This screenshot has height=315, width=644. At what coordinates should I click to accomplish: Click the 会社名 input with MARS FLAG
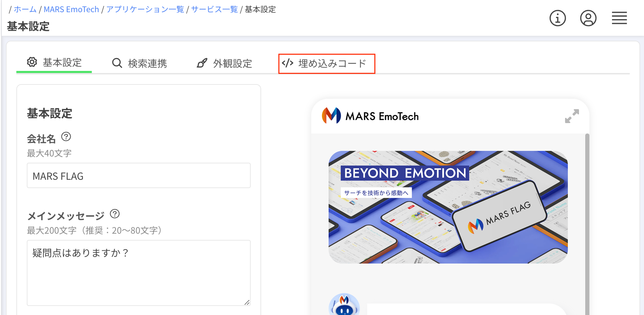coord(139,176)
